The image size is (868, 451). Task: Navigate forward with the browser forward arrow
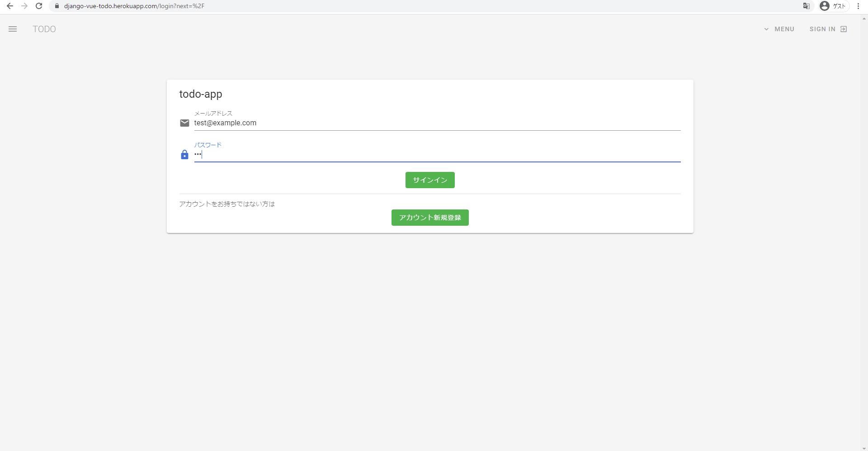24,6
